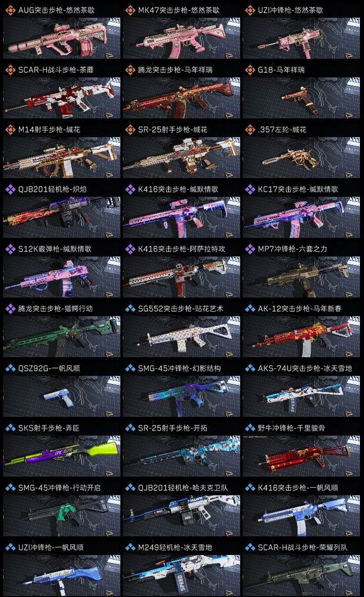The width and height of the screenshot is (364, 597).
Task: Click the orange rarity icon next to .357左轮-绒花
Action: click(x=250, y=130)
